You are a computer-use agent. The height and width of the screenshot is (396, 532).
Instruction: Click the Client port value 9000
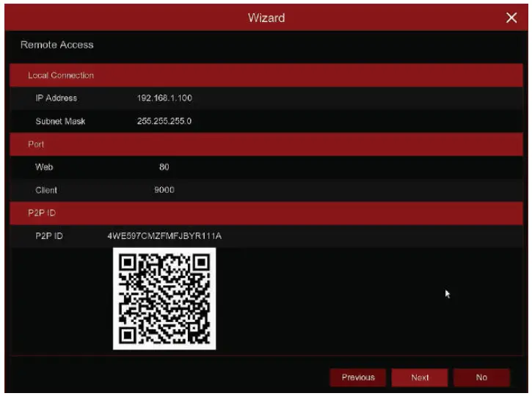(x=164, y=190)
